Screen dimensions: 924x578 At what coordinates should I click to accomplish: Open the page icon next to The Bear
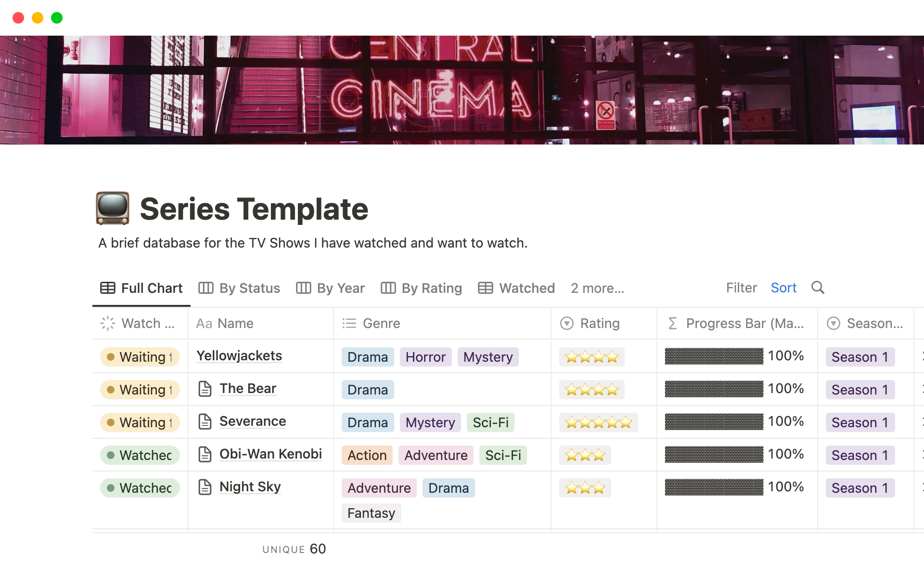click(205, 388)
